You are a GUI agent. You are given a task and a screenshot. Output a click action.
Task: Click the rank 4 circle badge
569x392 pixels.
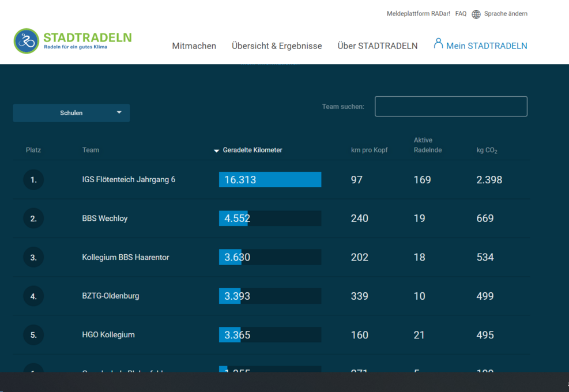(x=33, y=296)
